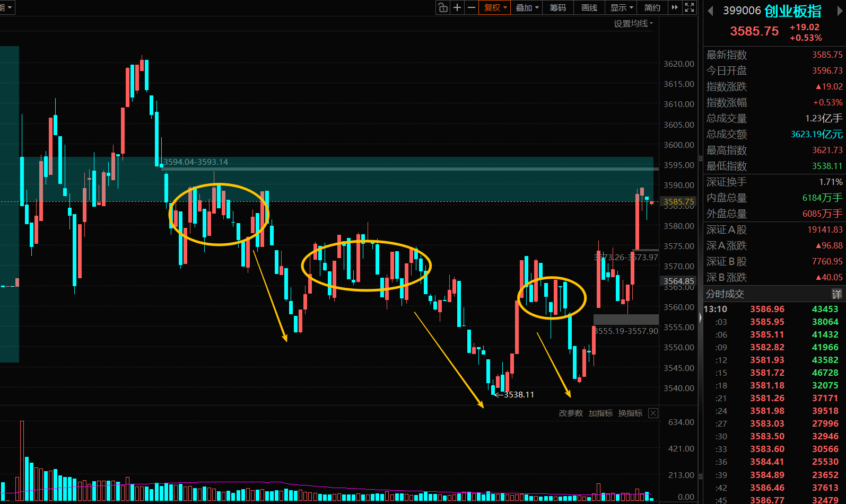
Task: Open the 设置均线 dropdown
Action: (633, 23)
